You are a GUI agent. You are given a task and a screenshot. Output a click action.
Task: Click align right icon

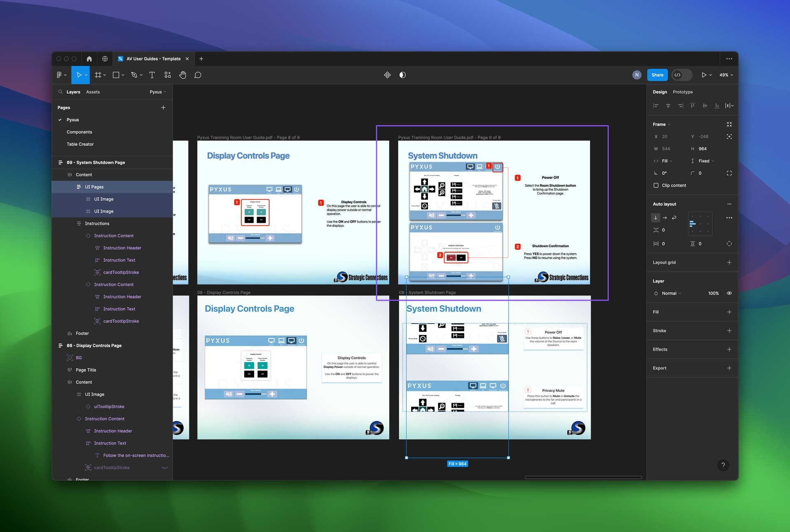[x=681, y=106]
